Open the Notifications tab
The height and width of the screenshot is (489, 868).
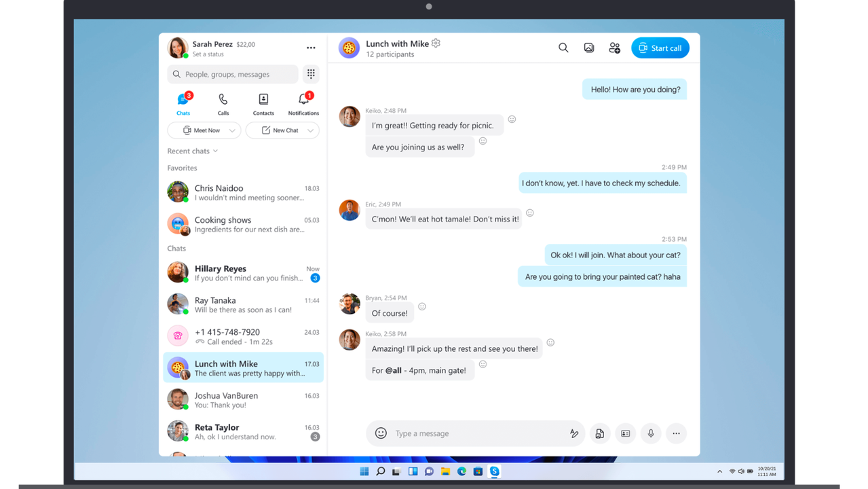coord(303,103)
